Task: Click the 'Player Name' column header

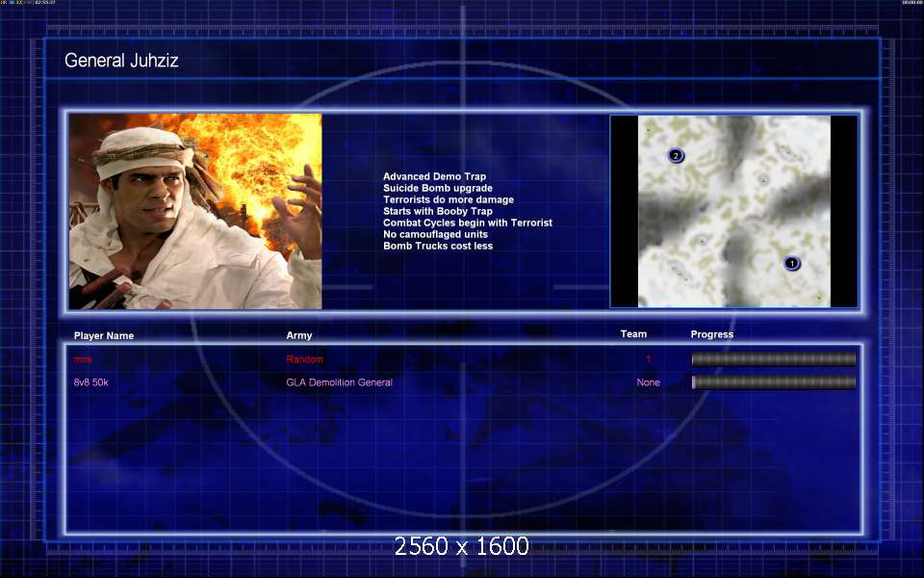Action: pyautogui.click(x=104, y=335)
